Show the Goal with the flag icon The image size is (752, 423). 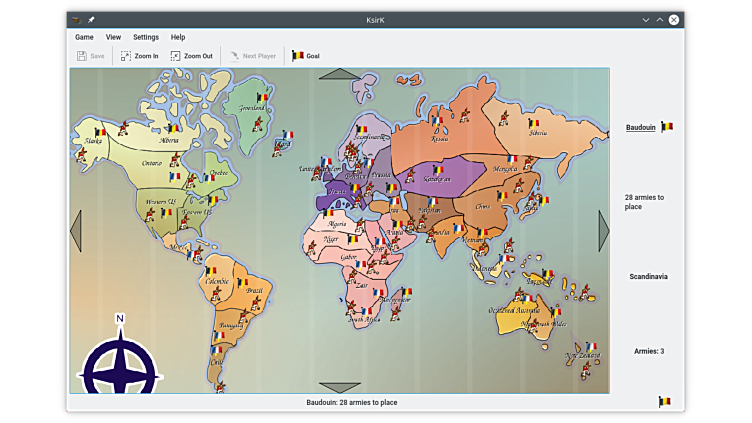298,56
